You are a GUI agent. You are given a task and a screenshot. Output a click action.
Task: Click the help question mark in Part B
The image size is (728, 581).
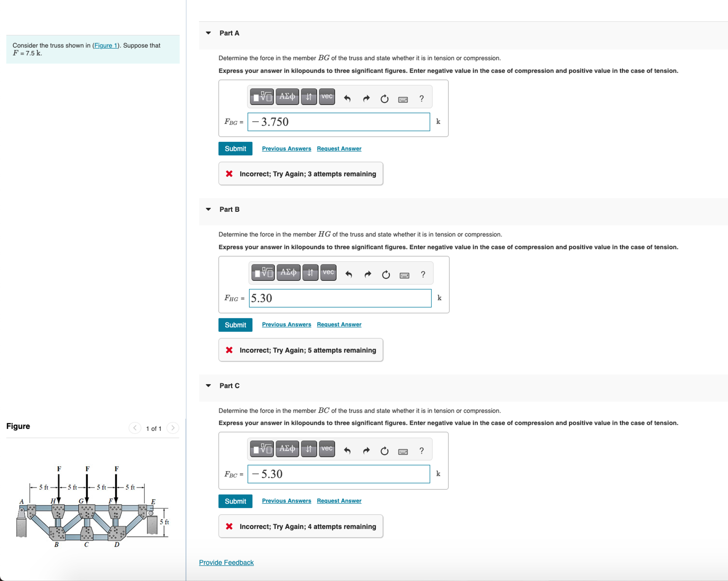(x=423, y=274)
